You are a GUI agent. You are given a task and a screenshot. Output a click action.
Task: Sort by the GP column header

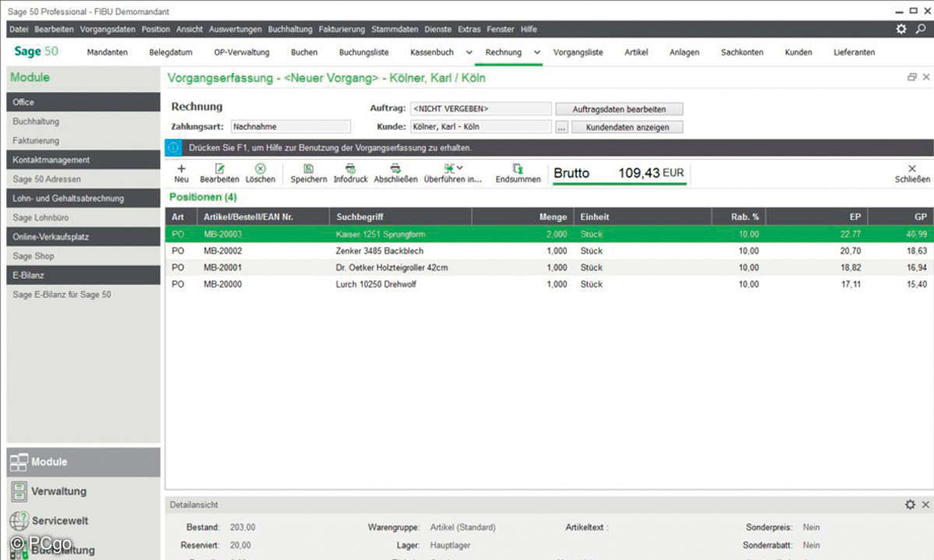[901, 217]
